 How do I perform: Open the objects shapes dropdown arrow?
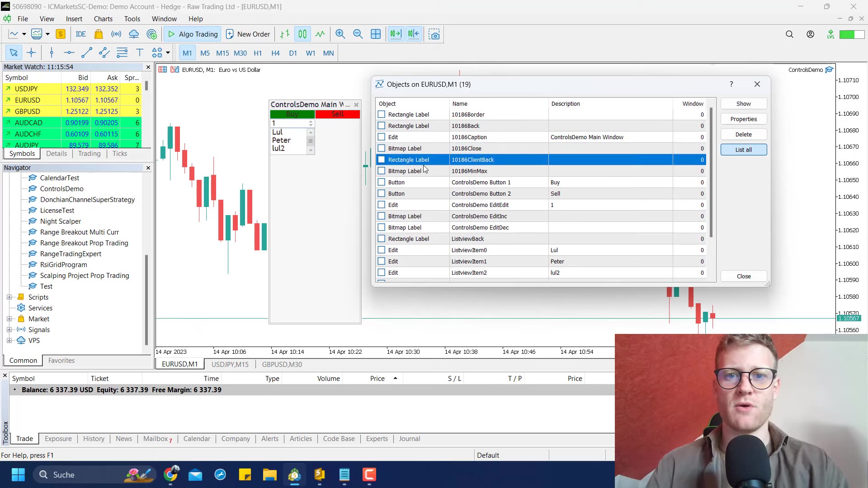tap(168, 53)
